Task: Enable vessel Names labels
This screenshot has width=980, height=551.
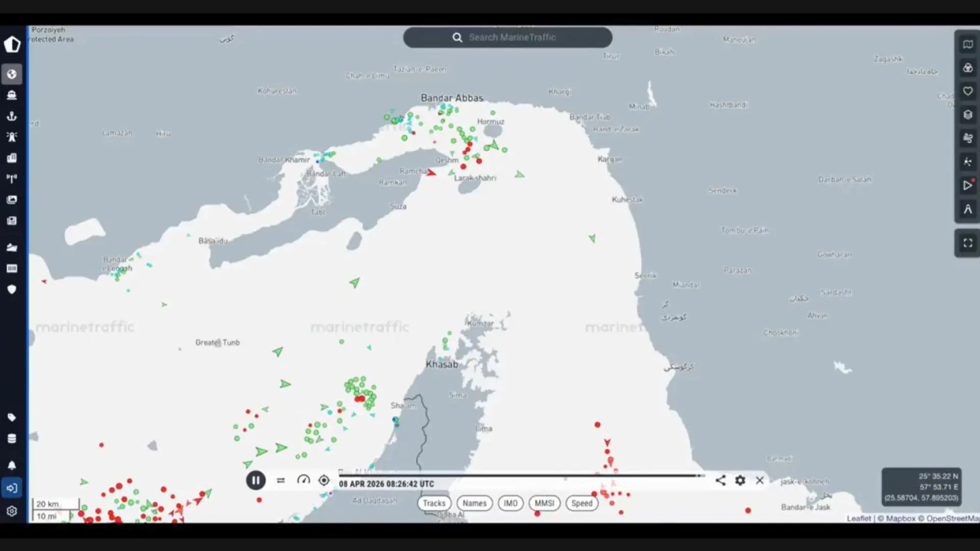Action: pos(474,503)
